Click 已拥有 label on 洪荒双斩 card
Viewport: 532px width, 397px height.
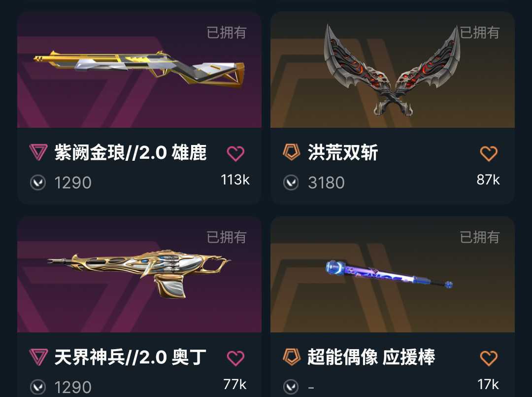click(x=479, y=33)
